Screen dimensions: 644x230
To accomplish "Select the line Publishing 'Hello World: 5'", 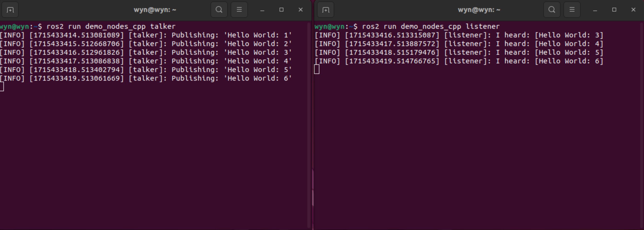I will point(146,70).
